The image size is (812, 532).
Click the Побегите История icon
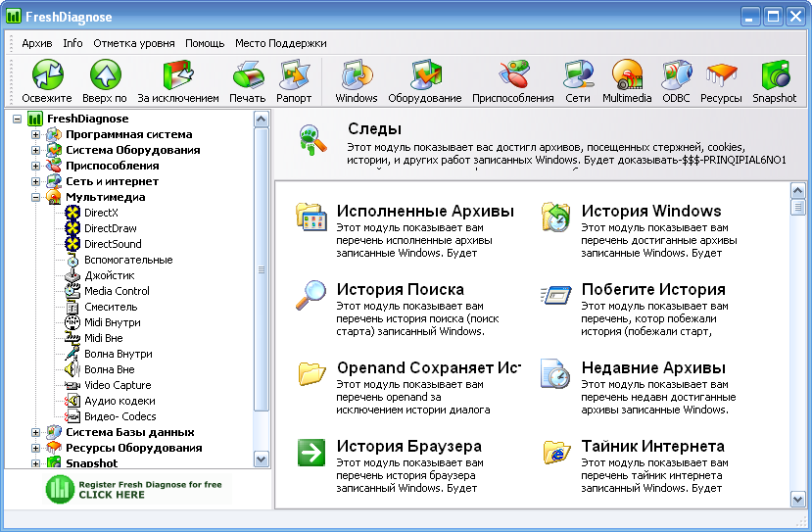click(x=555, y=295)
